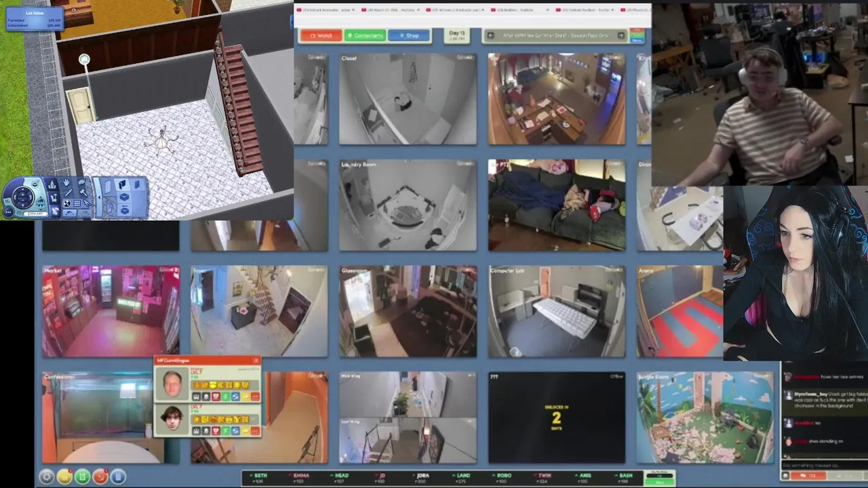
Task: Click blue icon in first contestant's action row
Action: (235, 396)
